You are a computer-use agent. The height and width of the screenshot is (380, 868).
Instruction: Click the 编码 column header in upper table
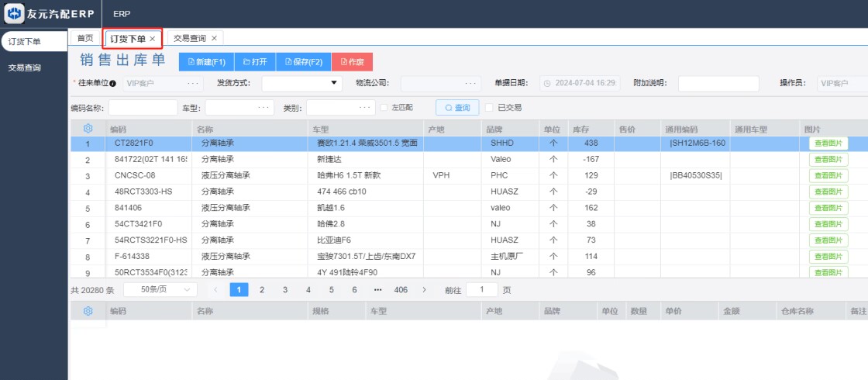[148, 129]
